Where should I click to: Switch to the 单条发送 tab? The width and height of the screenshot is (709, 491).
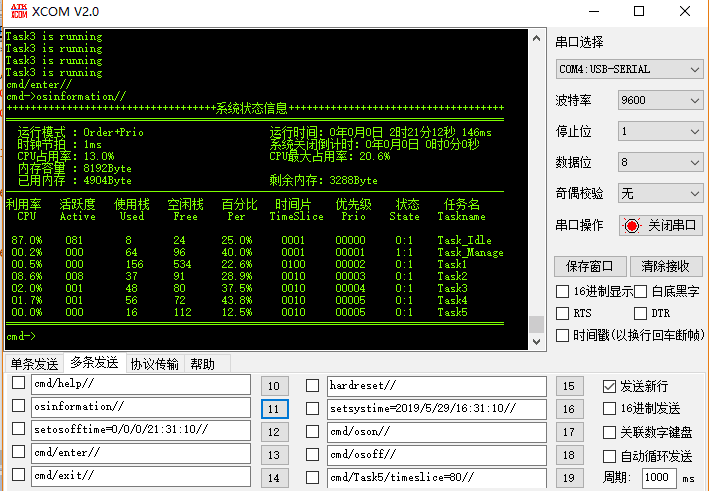point(35,364)
